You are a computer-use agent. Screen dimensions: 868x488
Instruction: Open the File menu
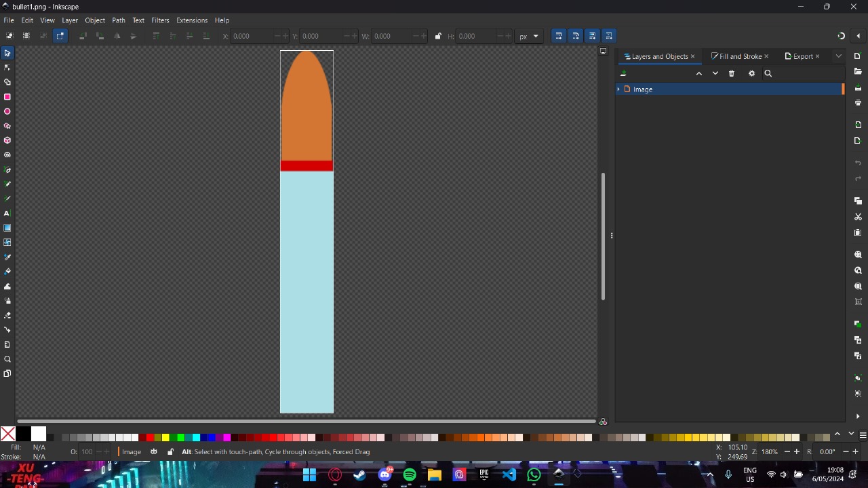[x=9, y=20]
